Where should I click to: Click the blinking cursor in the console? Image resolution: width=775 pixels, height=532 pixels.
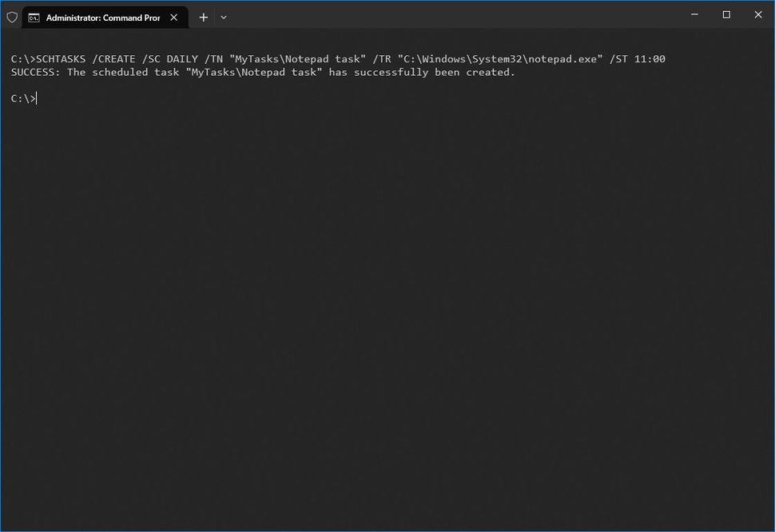pyautogui.click(x=35, y=97)
